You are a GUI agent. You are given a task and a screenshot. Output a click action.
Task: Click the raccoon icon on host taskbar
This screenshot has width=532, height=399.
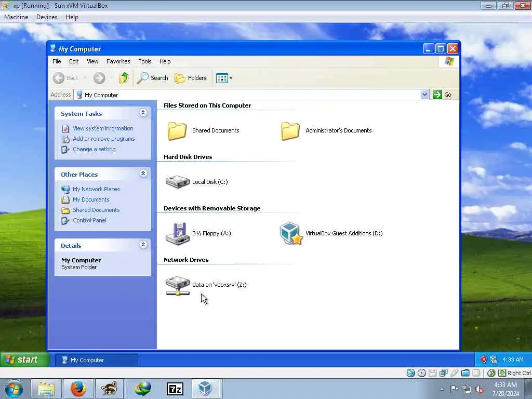[109, 389]
